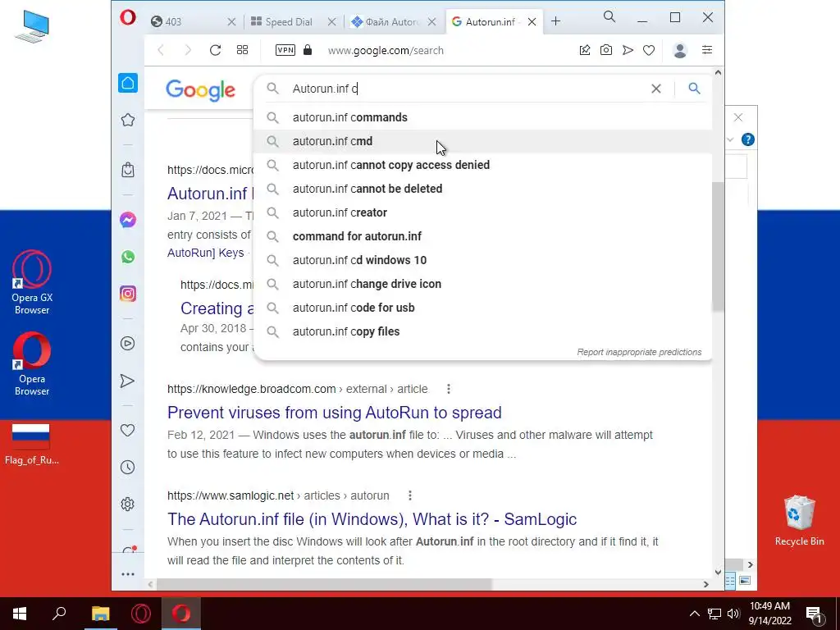Open Pinboards heart icon in sidebar
Screen dimensions: 840x630
[x=127, y=430]
